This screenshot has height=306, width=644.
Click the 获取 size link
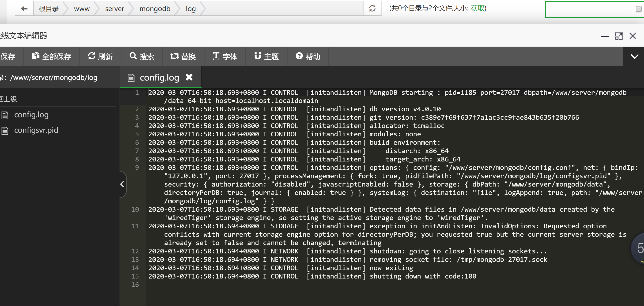(x=477, y=8)
